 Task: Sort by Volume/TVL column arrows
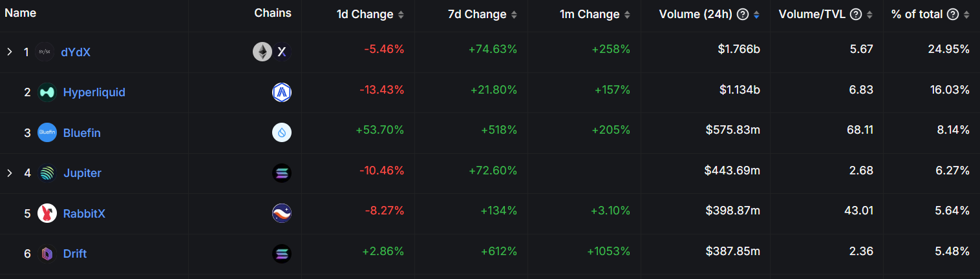[x=869, y=14]
